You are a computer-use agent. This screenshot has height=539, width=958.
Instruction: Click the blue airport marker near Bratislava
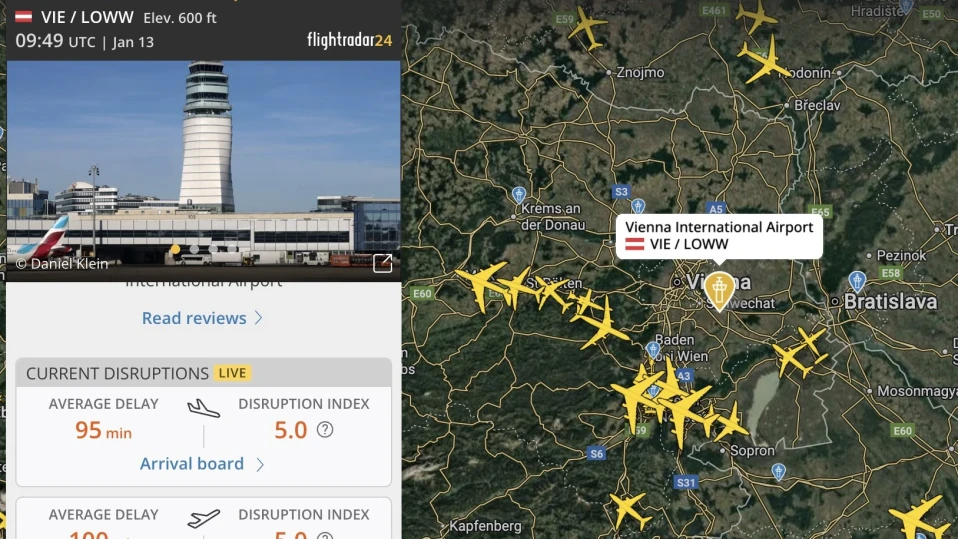point(857,282)
